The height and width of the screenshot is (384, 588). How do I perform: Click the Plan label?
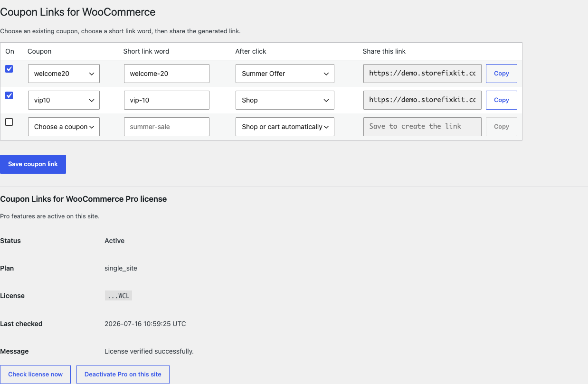[x=7, y=268]
